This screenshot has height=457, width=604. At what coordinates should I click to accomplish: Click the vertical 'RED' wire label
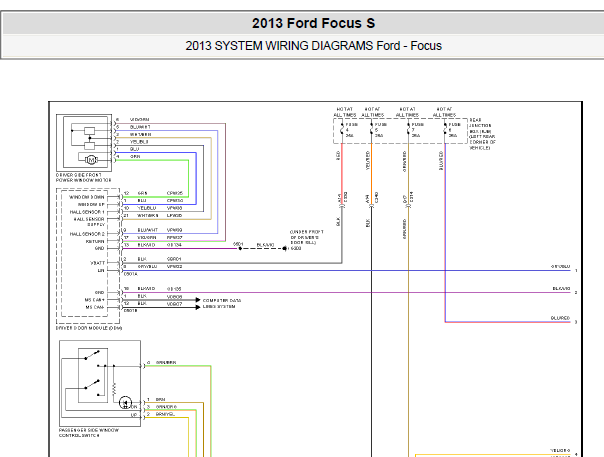(338, 156)
